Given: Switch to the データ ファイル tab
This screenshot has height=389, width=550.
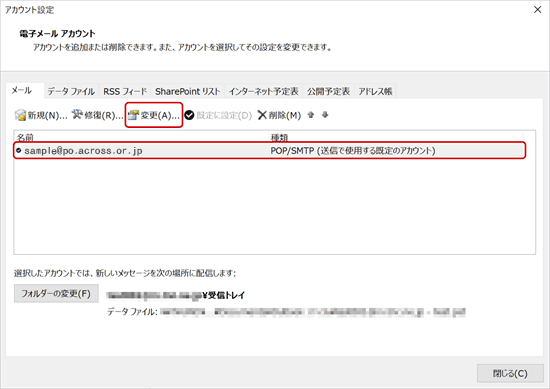Looking at the screenshot, I should [x=71, y=91].
